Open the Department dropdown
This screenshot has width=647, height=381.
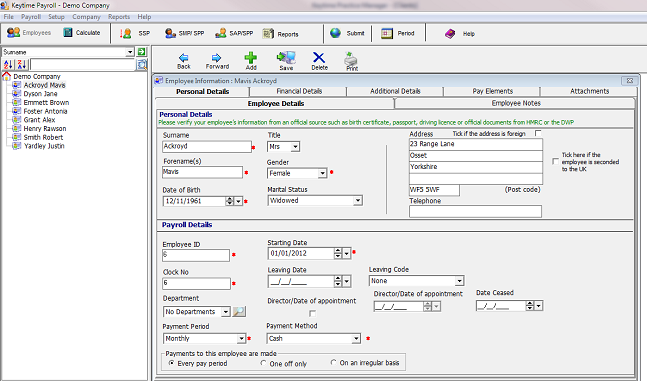tap(226, 312)
